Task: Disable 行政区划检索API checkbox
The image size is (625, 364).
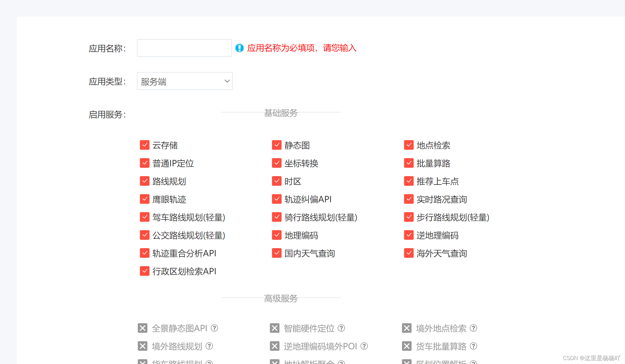Action: (145, 271)
